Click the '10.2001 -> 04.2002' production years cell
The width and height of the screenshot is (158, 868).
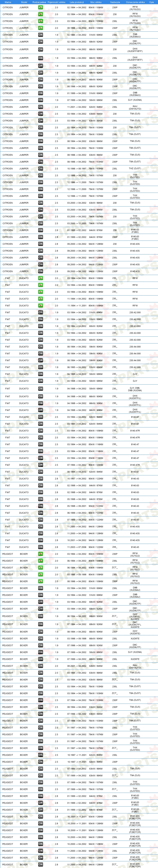click(77, 540)
